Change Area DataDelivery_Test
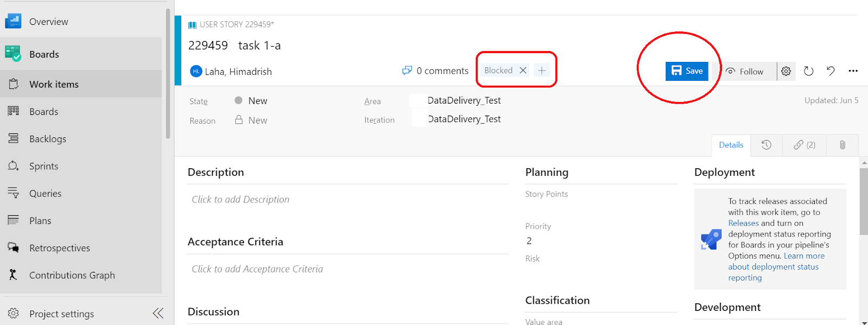Screen dimensions: 868x325 [x=464, y=100]
